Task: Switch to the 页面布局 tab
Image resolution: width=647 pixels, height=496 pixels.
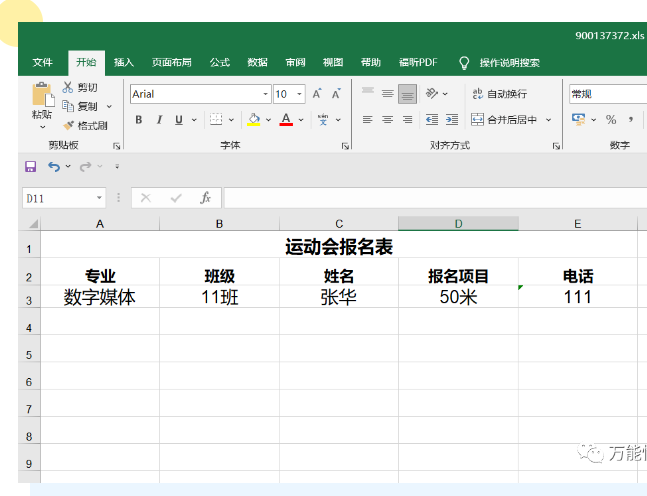Action: click(x=172, y=63)
